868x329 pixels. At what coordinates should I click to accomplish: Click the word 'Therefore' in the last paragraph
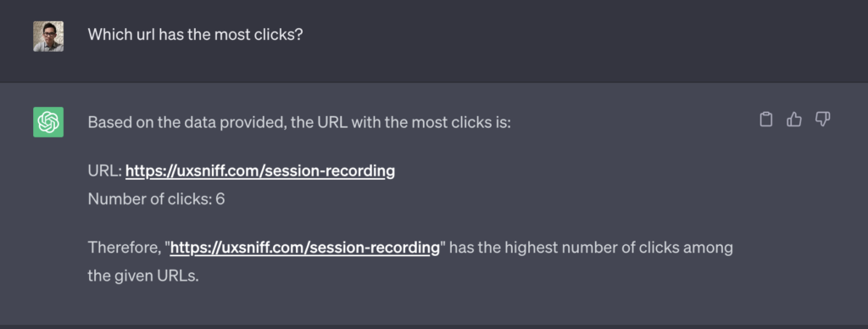[x=124, y=248]
